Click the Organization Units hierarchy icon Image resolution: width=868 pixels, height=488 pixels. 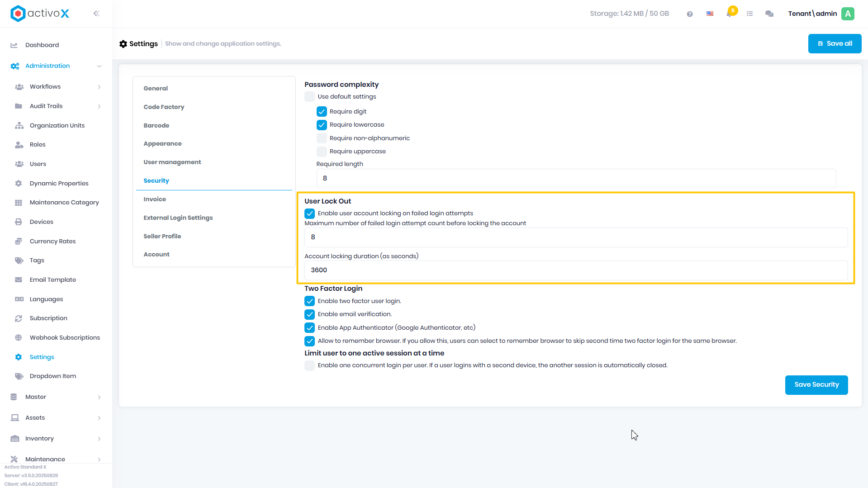point(19,126)
